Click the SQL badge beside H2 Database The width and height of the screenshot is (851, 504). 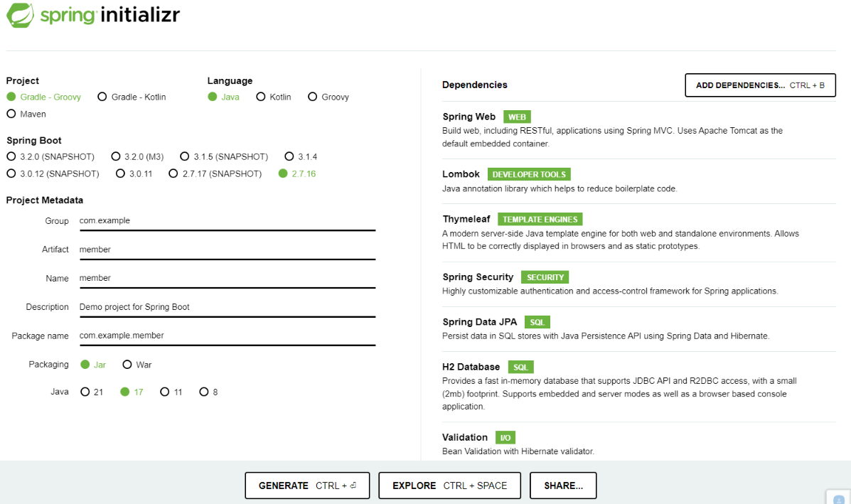click(521, 368)
